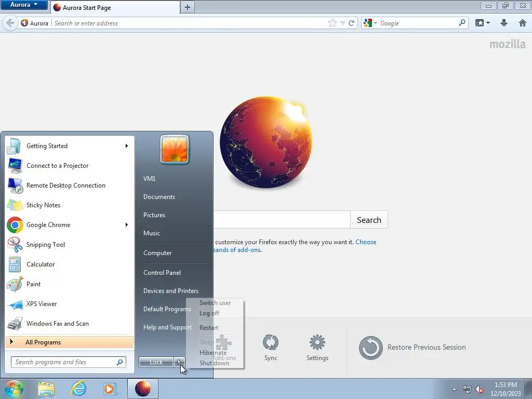
Task: Open the Bookmarks menu icon
Action: tap(480, 23)
